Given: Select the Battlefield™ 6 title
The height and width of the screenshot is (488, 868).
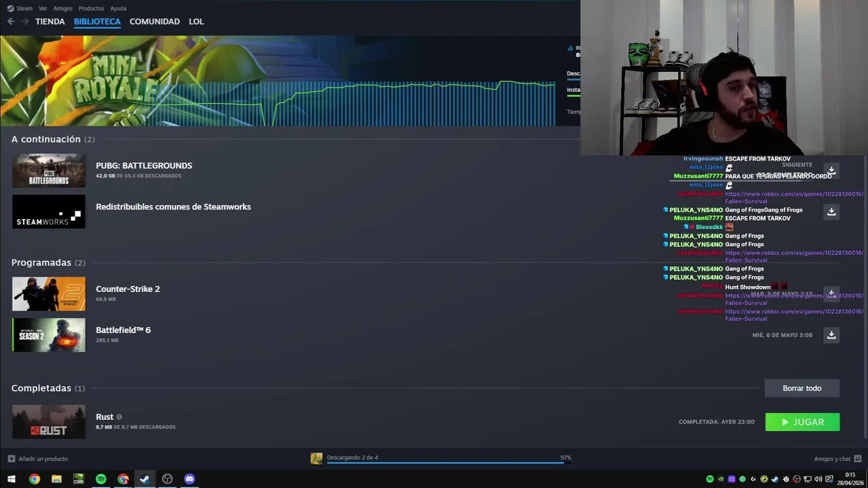Looking at the screenshot, I should tap(123, 330).
